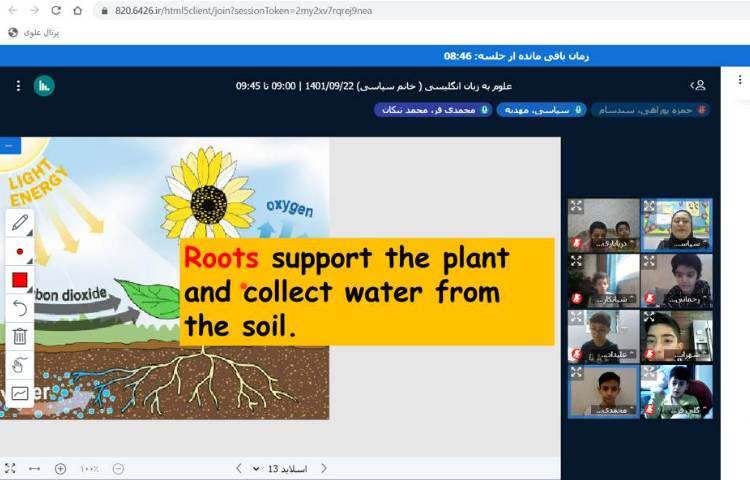This screenshot has height=480, width=750.
Task: Reset zoom using the percentage label
Action: (89, 468)
